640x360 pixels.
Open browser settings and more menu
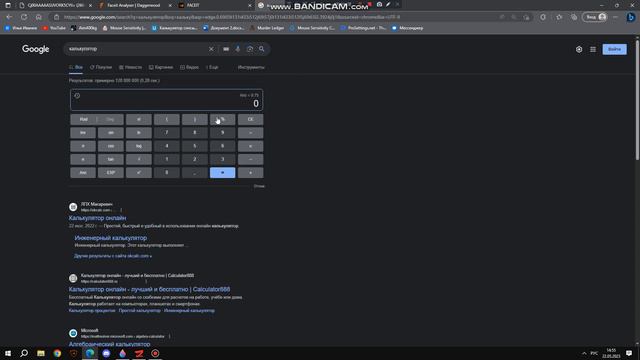pos(616,17)
